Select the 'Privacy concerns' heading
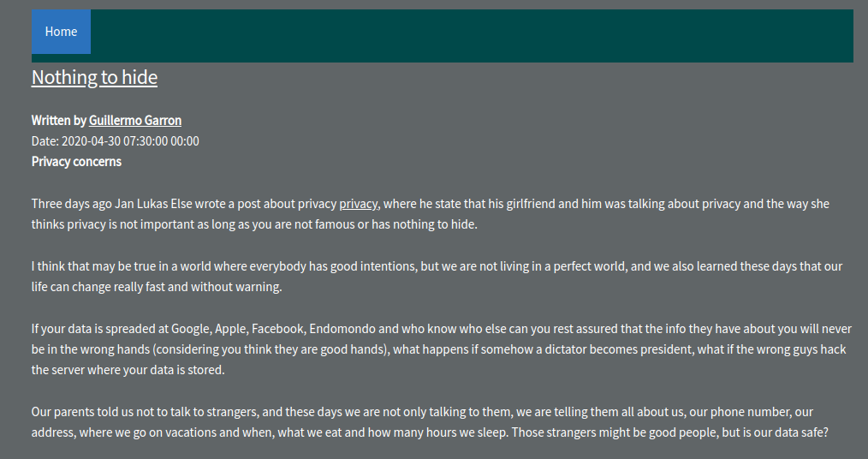The image size is (868, 459). pyautogui.click(x=76, y=162)
